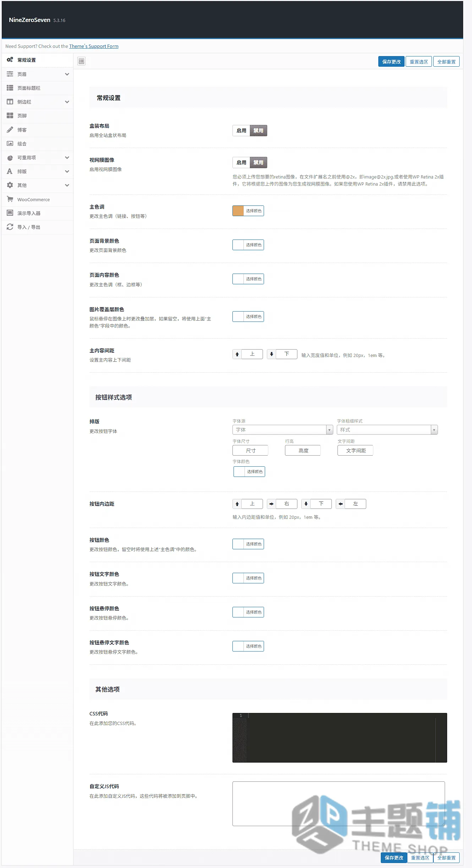Focus the 文字间距 letter spacing field
The image size is (472, 868).
point(356,450)
